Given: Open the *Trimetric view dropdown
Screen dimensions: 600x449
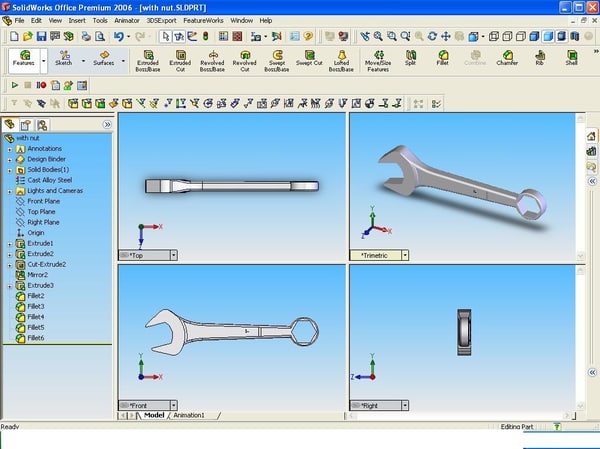Looking at the screenshot, I should 405,255.
